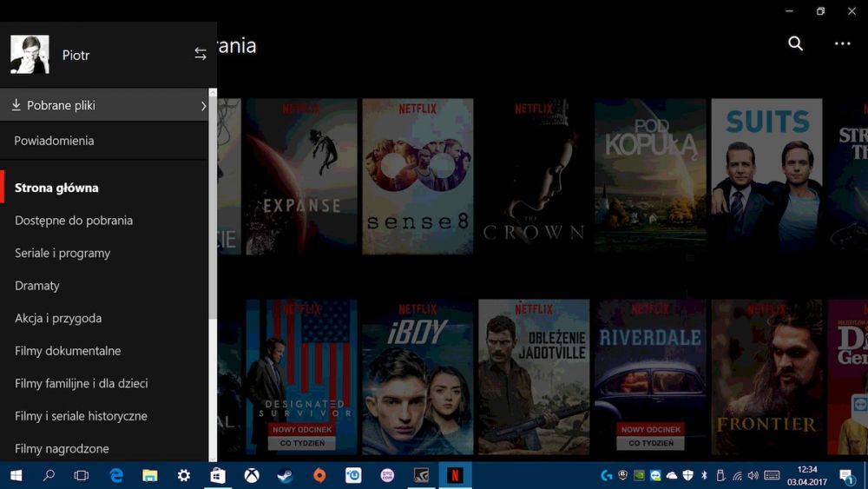Open TeamViewer tray icon

click(655, 475)
